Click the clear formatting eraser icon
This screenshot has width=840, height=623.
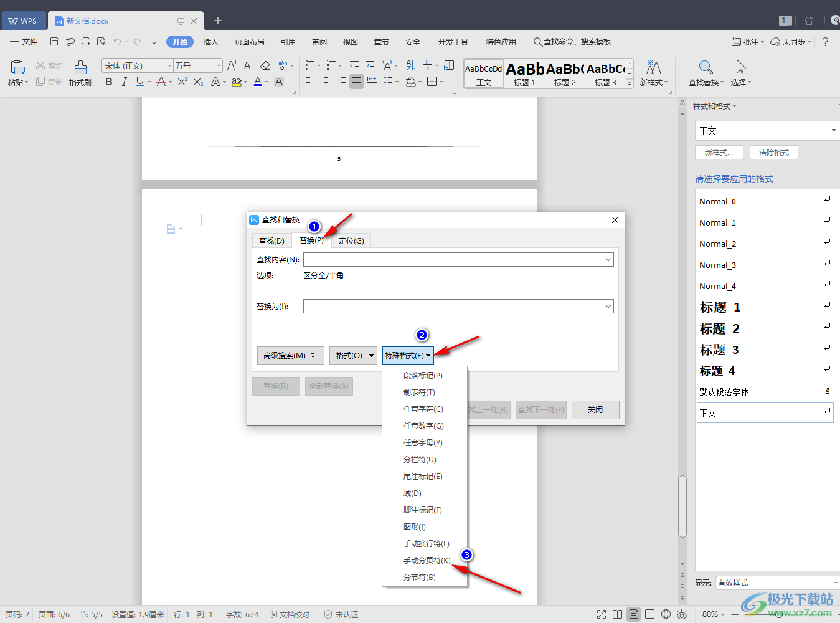265,65
